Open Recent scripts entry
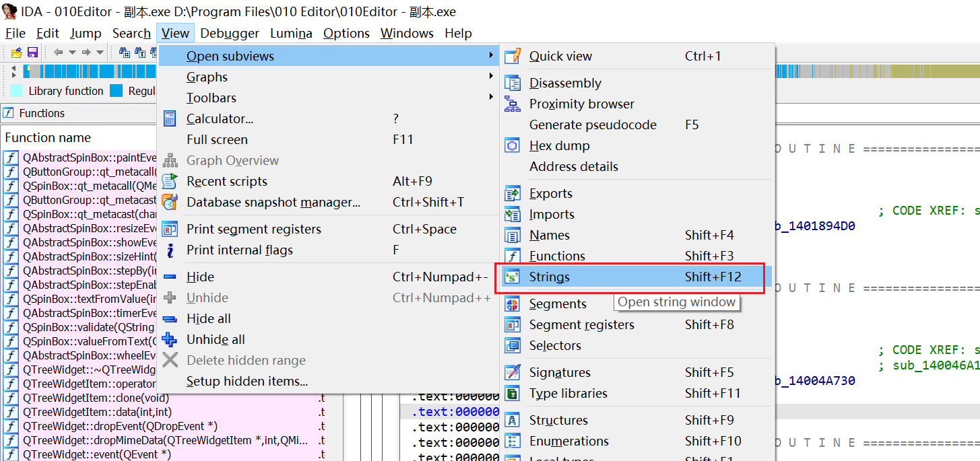The height and width of the screenshot is (461, 980). click(329, 181)
